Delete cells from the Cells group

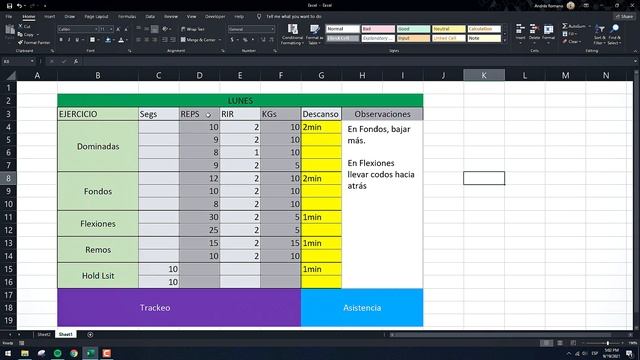pyautogui.click(x=534, y=34)
